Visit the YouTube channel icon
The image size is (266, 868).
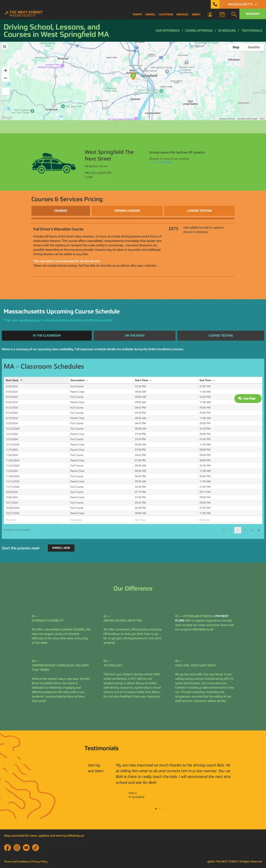coord(26,847)
